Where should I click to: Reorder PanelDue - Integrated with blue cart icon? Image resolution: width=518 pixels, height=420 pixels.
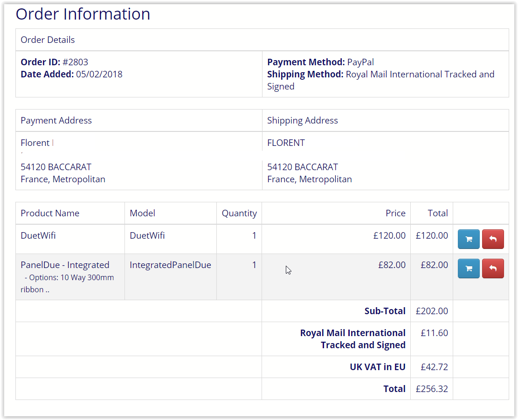[x=469, y=269]
